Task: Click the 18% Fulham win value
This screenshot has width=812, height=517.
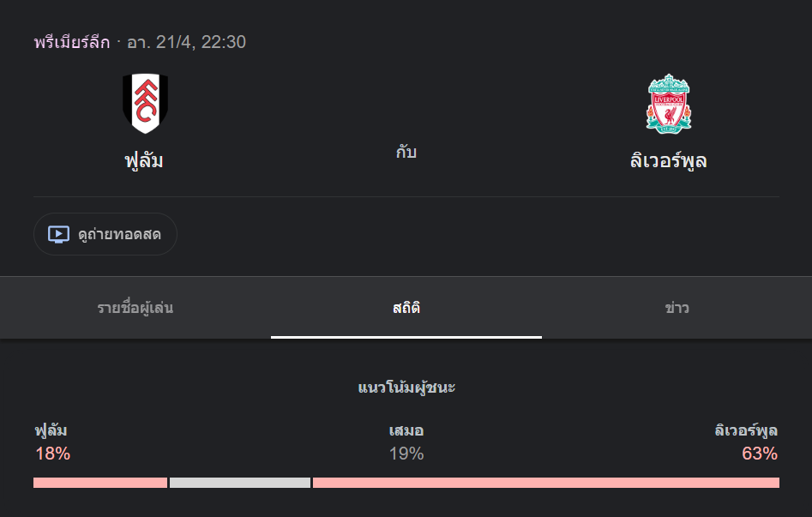Action: [x=52, y=454]
